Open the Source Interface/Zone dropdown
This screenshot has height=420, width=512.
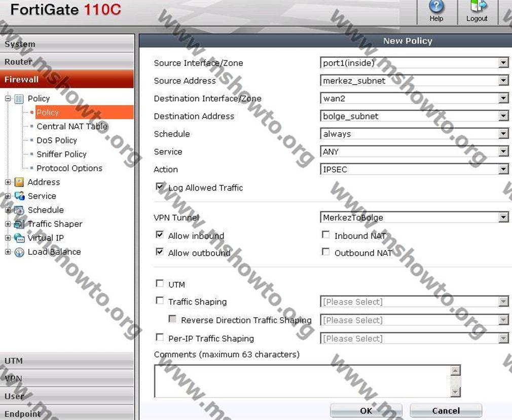pos(414,63)
